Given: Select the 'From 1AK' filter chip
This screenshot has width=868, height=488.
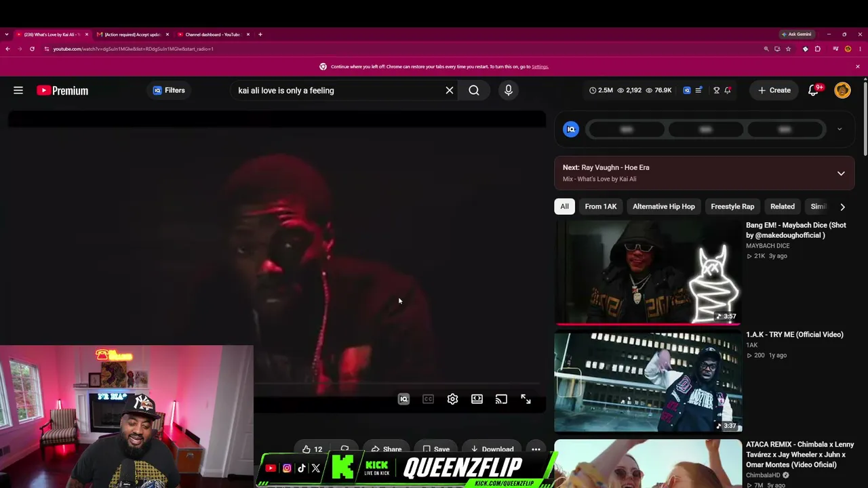Looking at the screenshot, I should [x=601, y=207].
